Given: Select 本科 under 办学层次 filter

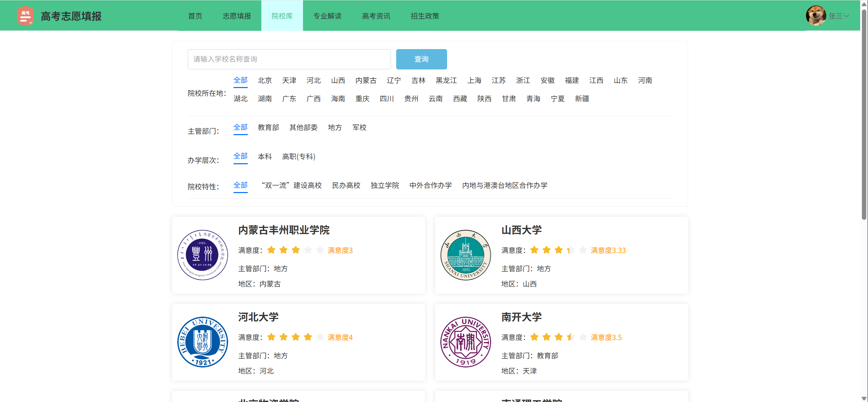Looking at the screenshot, I should [x=265, y=156].
